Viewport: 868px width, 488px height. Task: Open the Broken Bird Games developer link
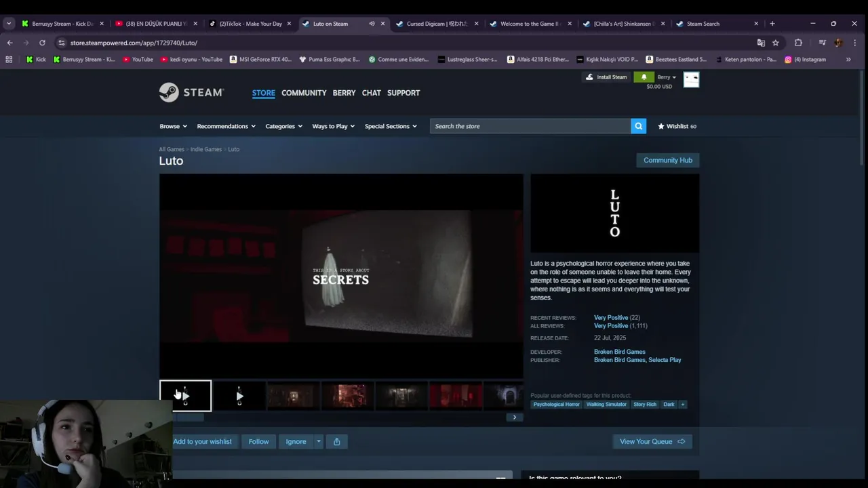click(619, 352)
